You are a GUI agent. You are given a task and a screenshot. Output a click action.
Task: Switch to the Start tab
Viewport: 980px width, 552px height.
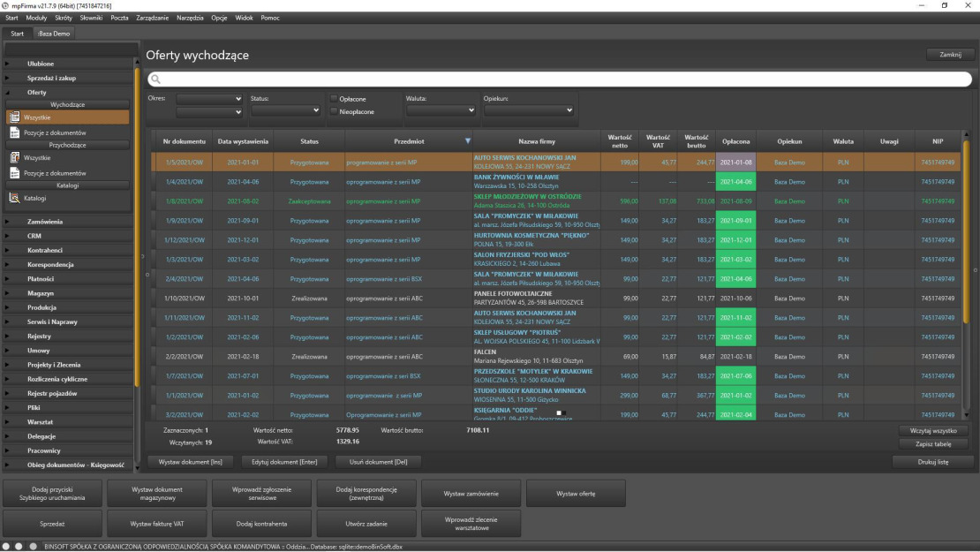(x=17, y=34)
